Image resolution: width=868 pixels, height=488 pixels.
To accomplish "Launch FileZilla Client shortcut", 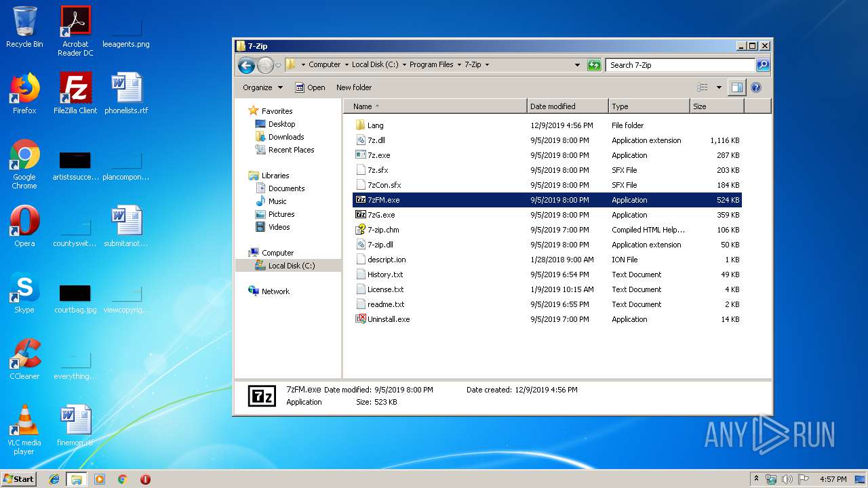I will click(x=75, y=94).
